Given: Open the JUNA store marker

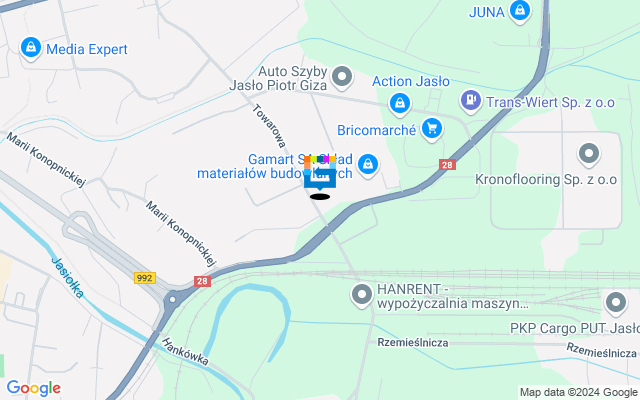Looking at the screenshot, I should (520, 11).
